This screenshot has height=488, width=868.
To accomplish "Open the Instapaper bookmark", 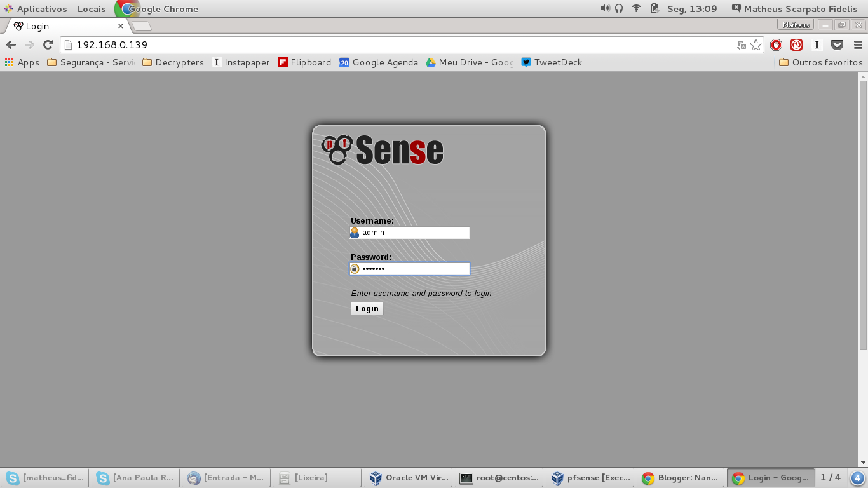I will click(x=241, y=62).
